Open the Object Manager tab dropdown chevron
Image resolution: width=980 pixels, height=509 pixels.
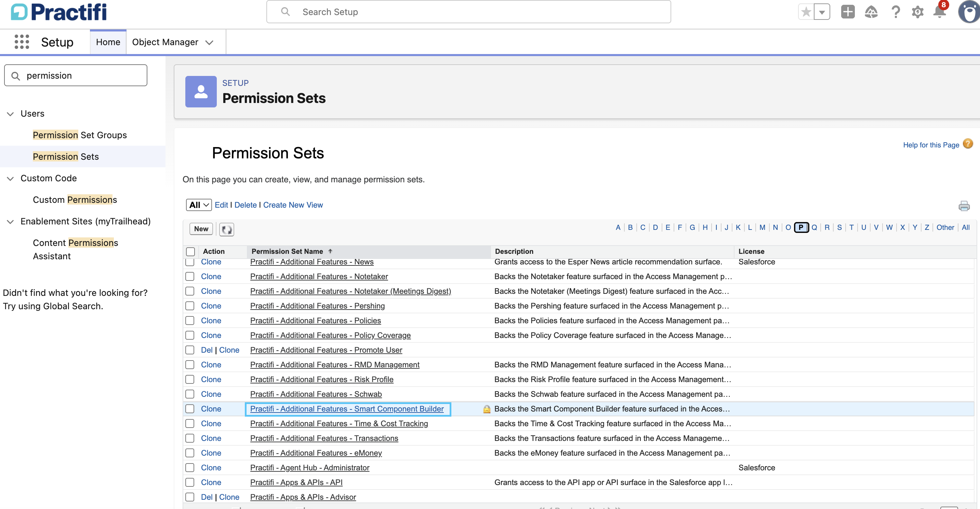[x=209, y=43]
